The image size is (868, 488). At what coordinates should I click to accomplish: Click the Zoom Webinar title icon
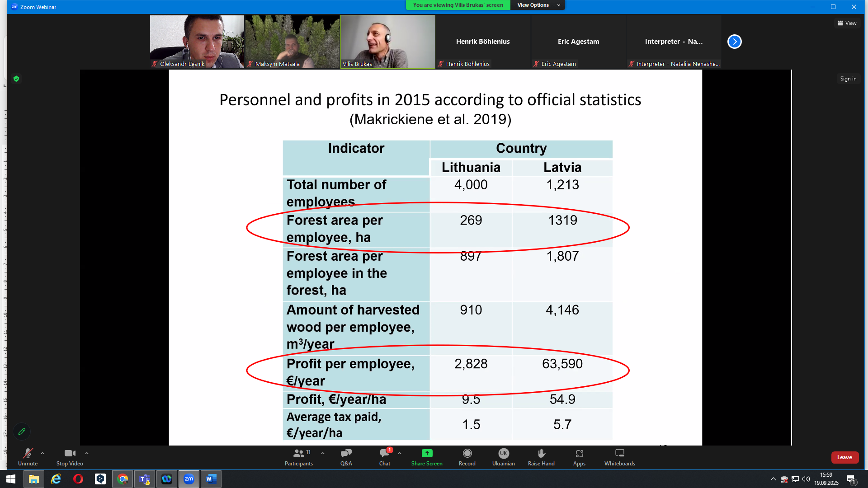[x=14, y=7]
